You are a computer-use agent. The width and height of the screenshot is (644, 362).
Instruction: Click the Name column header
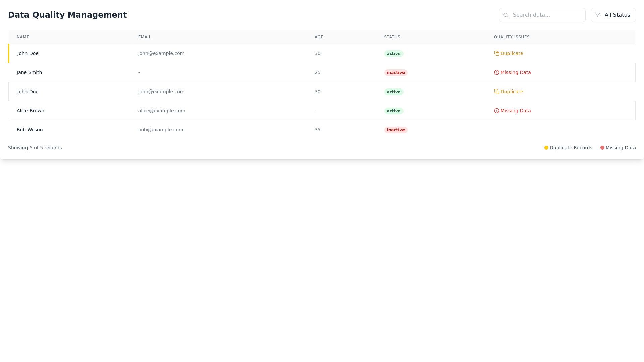(x=23, y=37)
